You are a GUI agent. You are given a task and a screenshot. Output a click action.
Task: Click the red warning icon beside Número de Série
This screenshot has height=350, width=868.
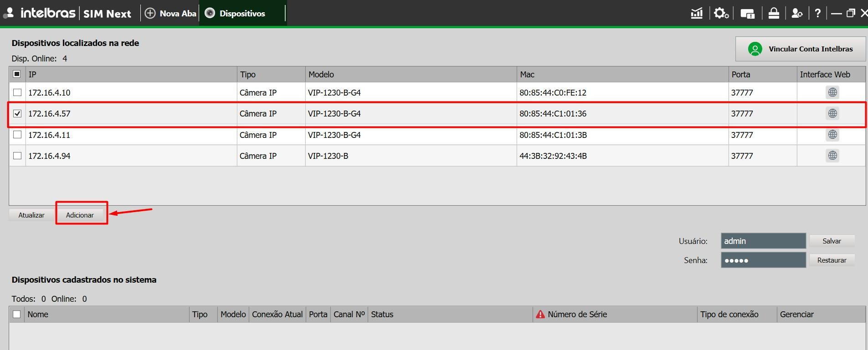(x=540, y=314)
